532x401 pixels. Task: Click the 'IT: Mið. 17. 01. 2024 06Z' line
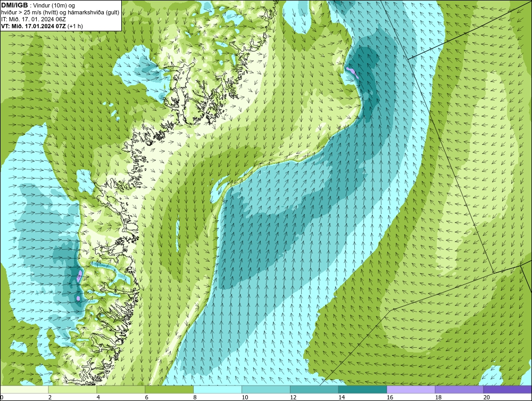pos(33,19)
